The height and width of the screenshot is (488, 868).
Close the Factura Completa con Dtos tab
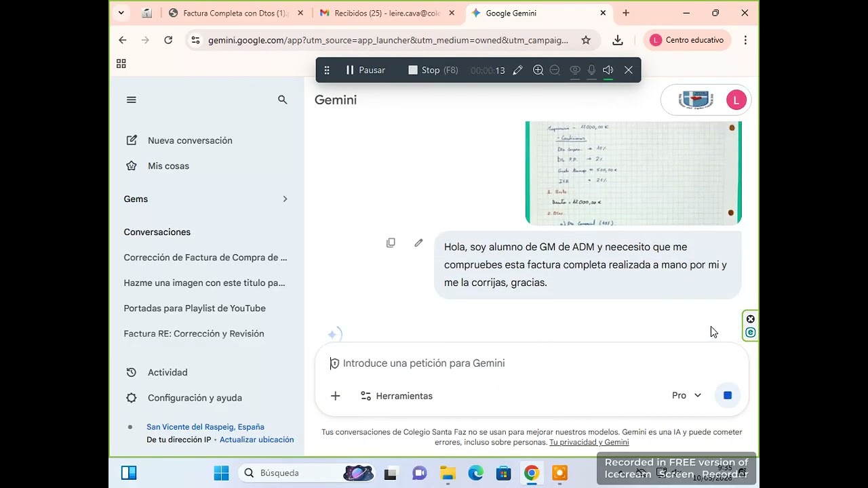point(300,13)
